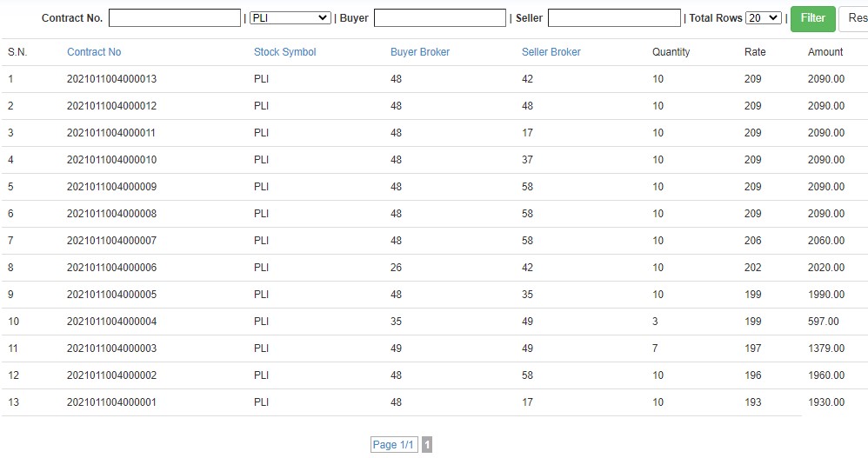Click contract number 2021011004000013
868x458 pixels.
point(111,79)
